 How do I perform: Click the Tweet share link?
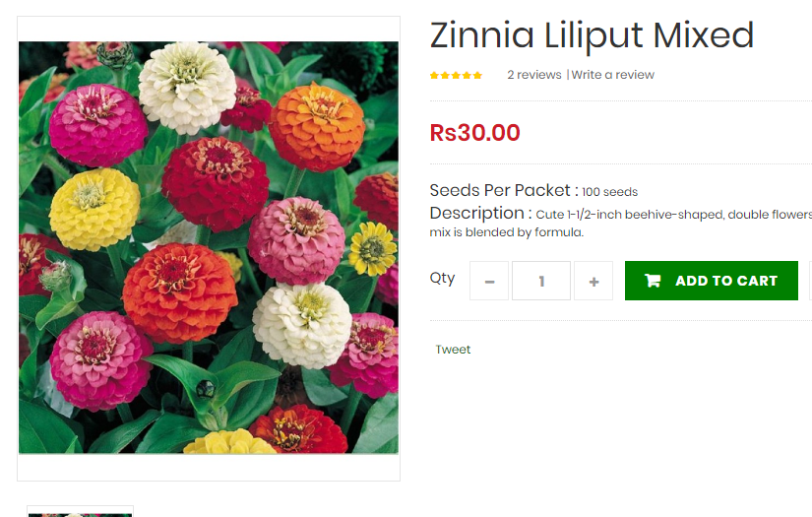pyautogui.click(x=453, y=350)
